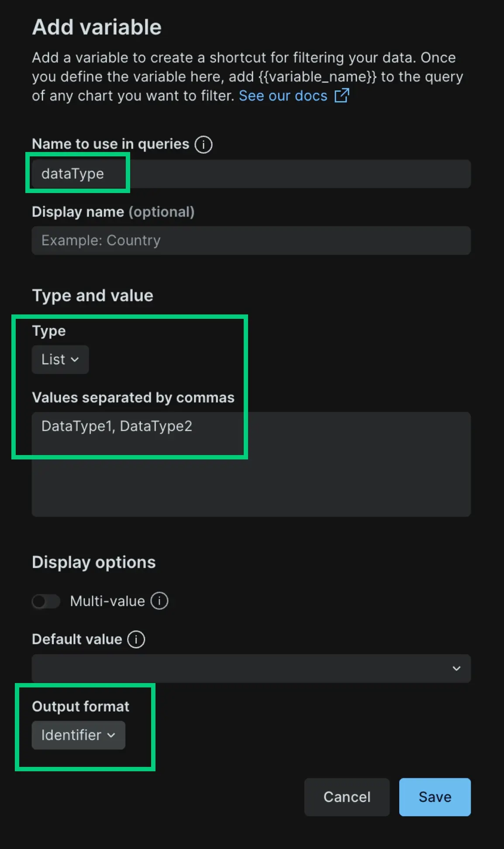This screenshot has height=849, width=504.
Task: Click the Display name (optional) label
Action: pos(113,212)
